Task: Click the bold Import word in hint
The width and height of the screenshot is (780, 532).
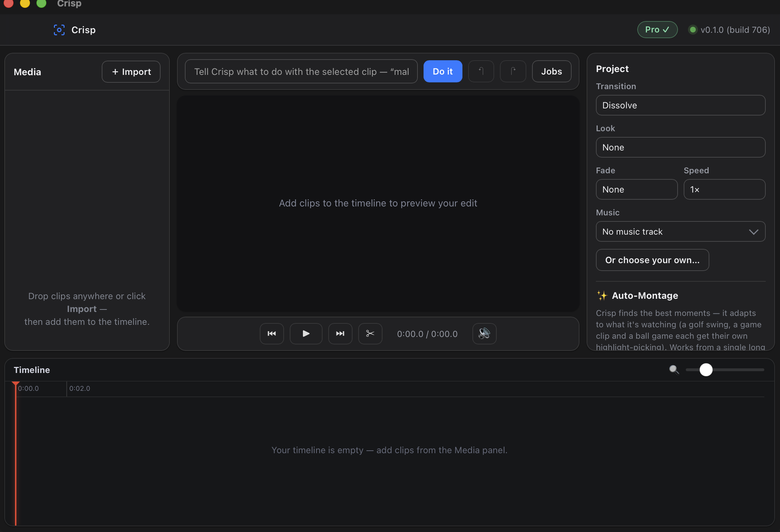Action: coord(81,309)
